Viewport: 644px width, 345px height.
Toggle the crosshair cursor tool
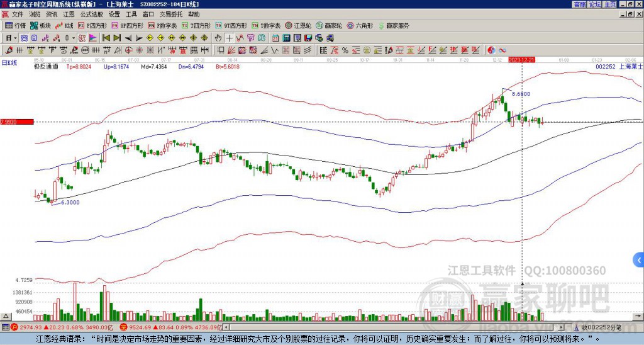click(229, 38)
